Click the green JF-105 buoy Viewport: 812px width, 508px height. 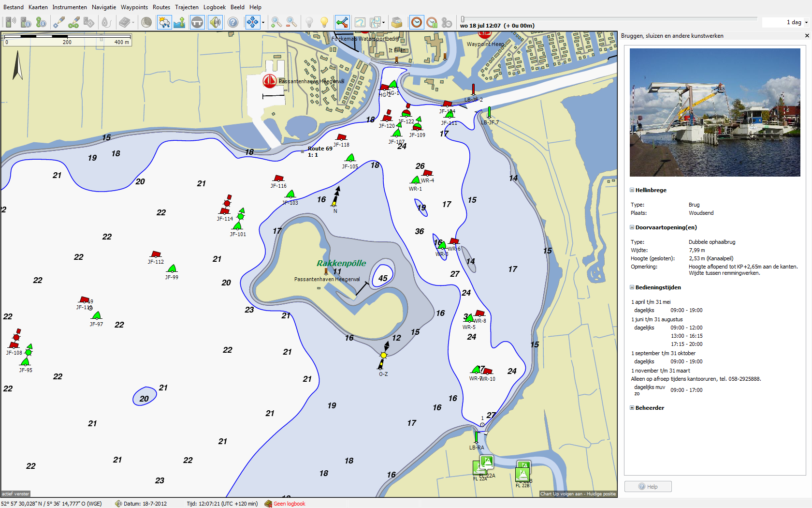[x=350, y=158]
